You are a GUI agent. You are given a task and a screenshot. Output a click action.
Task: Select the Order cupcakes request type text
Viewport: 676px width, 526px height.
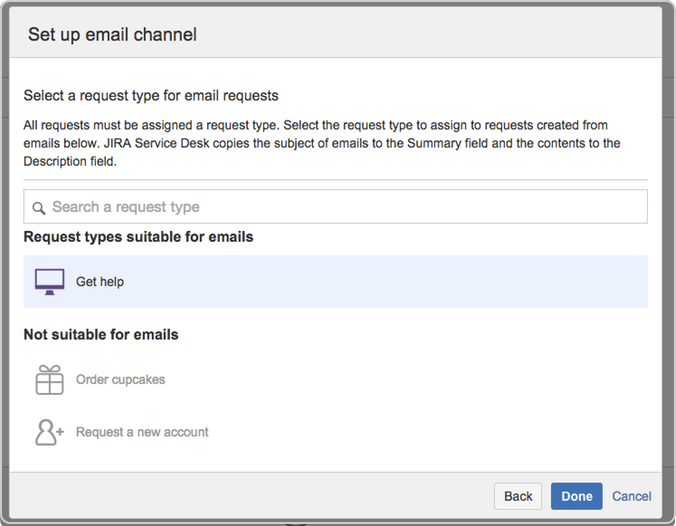[120, 379]
